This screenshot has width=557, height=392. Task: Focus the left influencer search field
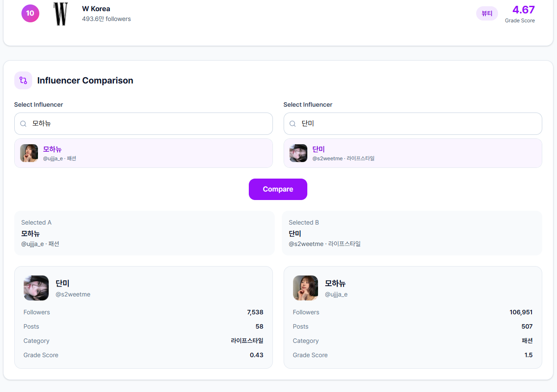143,124
